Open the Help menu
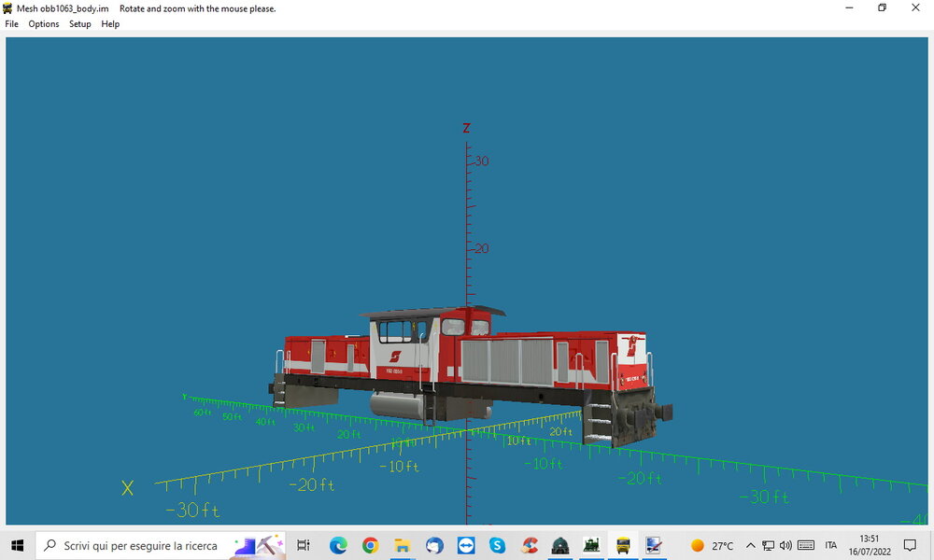Viewport: 934px width, 560px height. coord(110,24)
